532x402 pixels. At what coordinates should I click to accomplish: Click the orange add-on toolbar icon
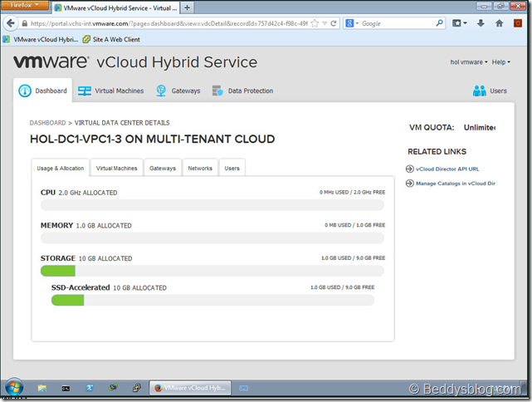[x=518, y=23]
